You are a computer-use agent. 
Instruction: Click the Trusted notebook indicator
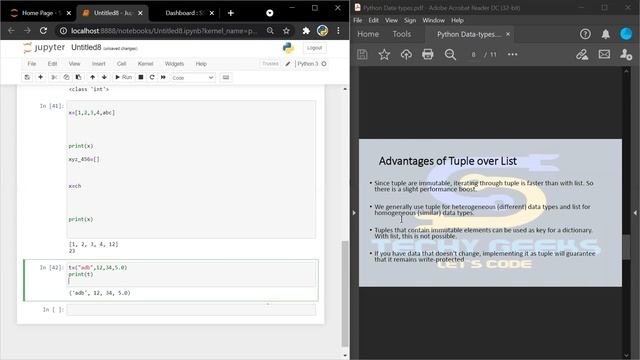(x=270, y=64)
